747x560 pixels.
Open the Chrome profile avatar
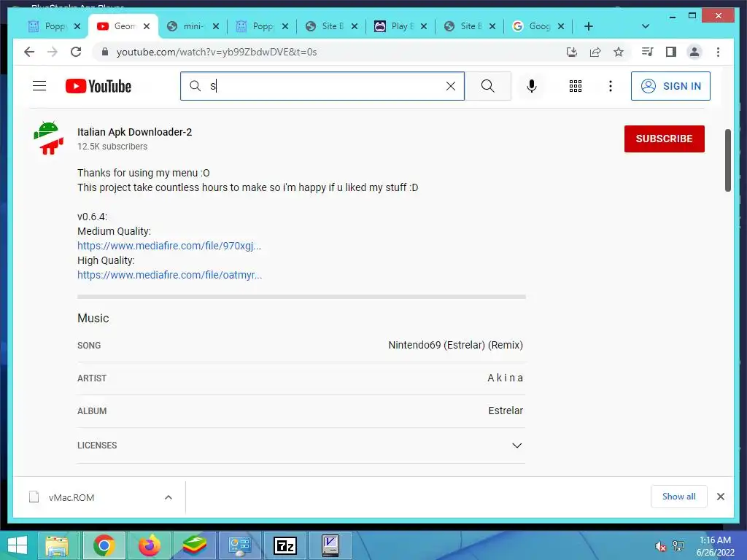pyautogui.click(x=694, y=52)
